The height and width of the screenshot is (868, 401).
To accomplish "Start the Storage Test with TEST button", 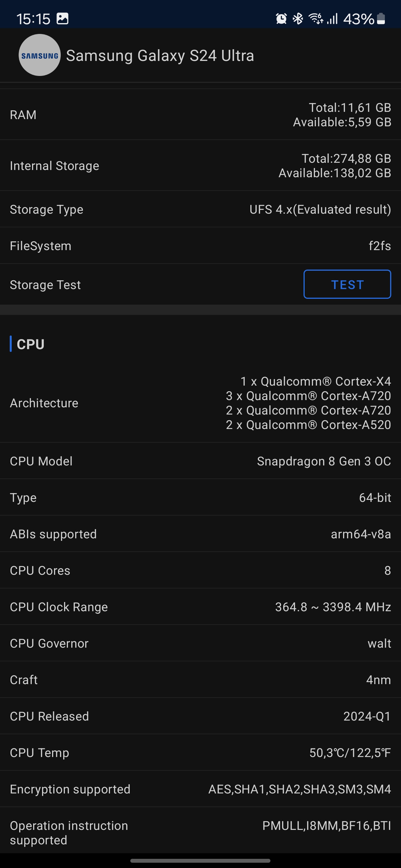I will pos(347,284).
